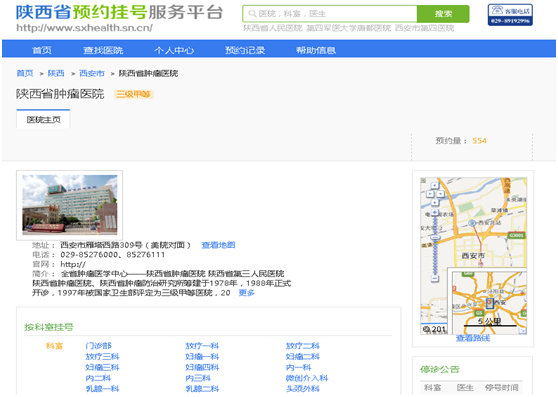This screenshot has width=558, height=397.
Task: Pan the map upward with arrow button
Action: (435, 185)
